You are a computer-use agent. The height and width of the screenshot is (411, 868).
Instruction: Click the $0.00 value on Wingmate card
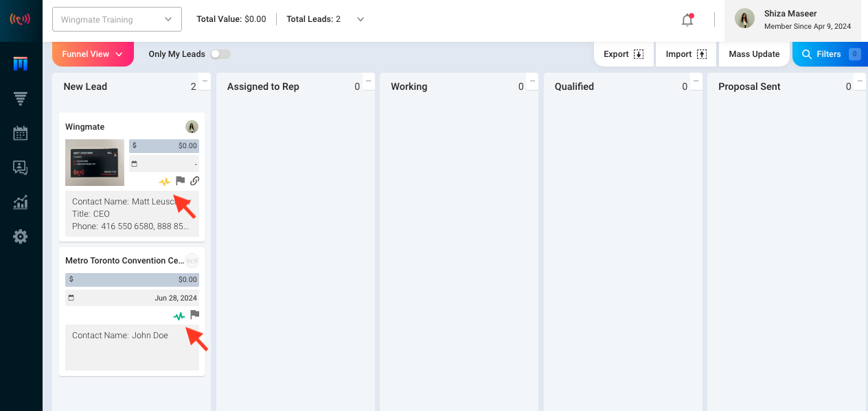[x=187, y=145]
